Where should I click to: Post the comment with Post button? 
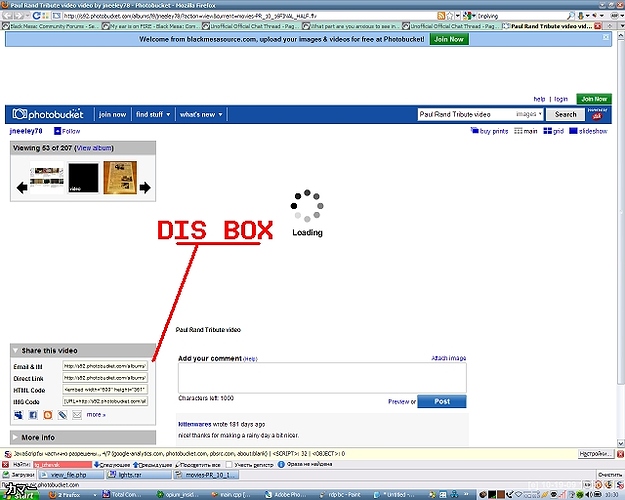pyautogui.click(x=442, y=402)
